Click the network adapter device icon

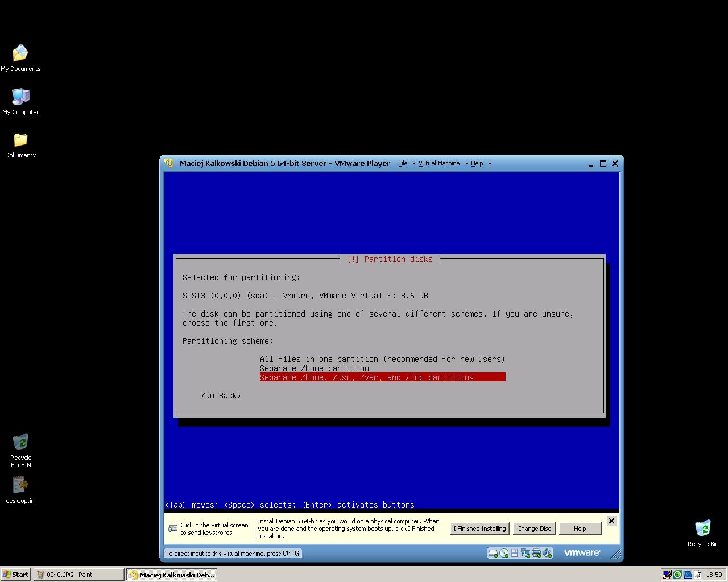click(525, 553)
